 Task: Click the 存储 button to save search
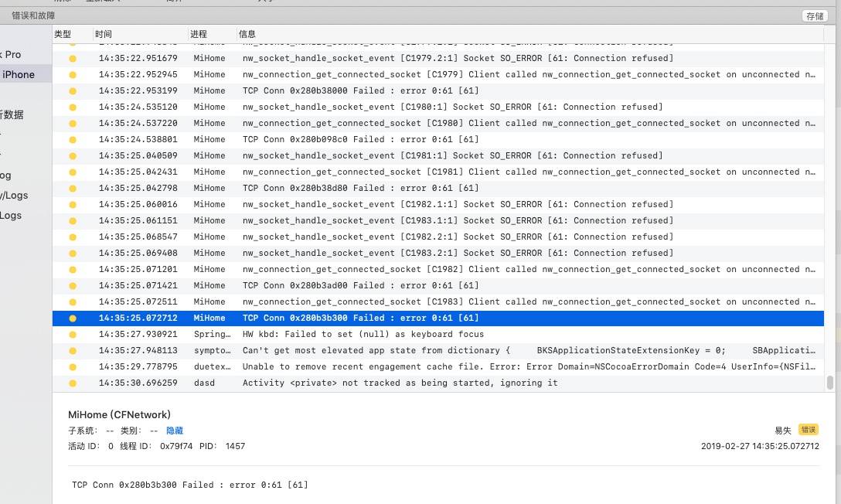pos(814,15)
